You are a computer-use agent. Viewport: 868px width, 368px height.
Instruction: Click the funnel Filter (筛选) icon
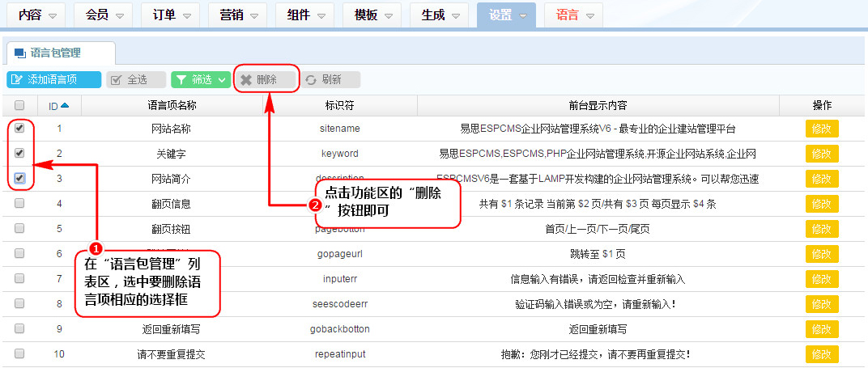click(x=181, y=79)
